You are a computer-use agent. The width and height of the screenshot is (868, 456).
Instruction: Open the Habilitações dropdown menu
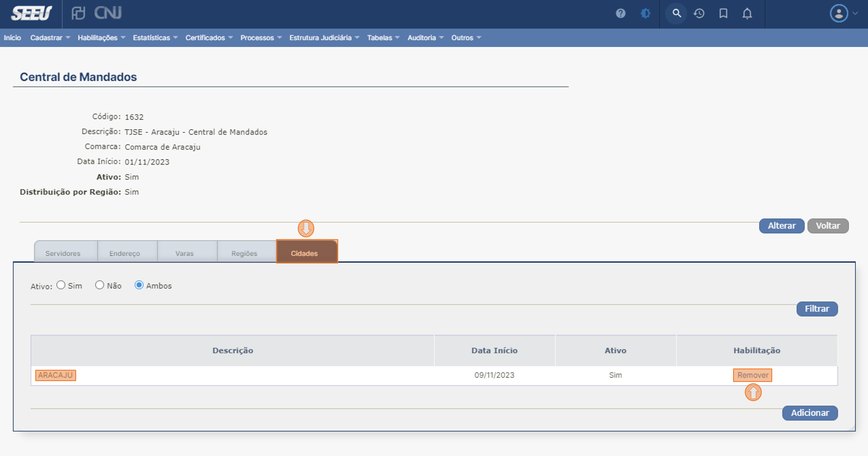point(101,38)
